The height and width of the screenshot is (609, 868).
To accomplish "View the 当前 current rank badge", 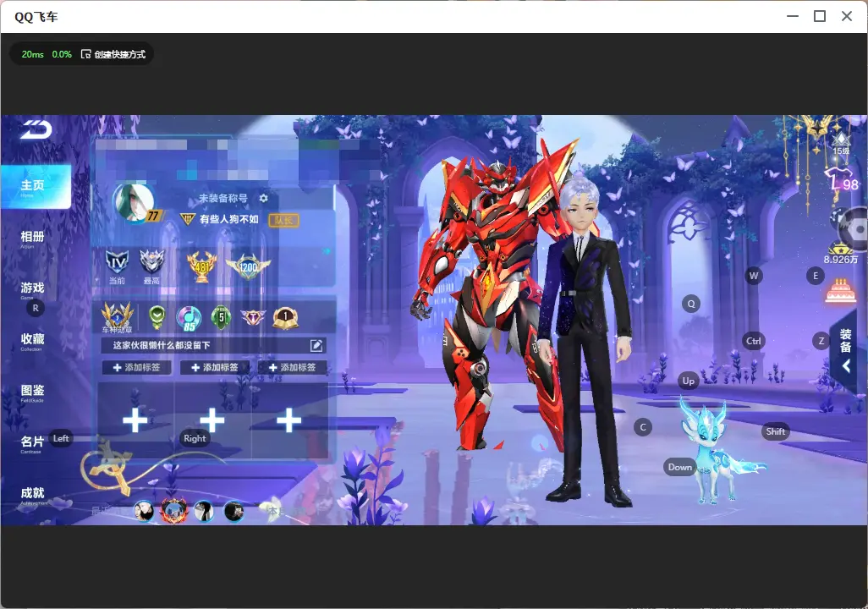I will pyautogui.click(x=117, y=266).
